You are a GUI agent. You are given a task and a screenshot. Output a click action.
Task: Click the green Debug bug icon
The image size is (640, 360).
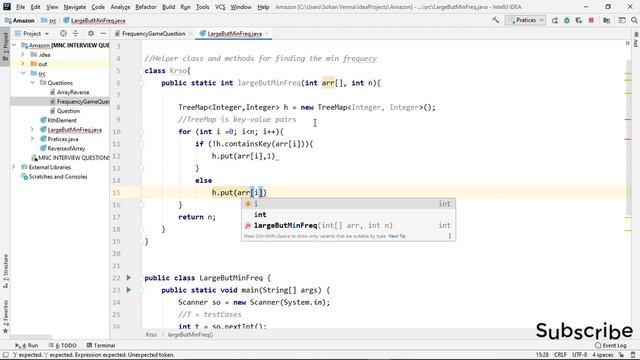pos(567,20)
